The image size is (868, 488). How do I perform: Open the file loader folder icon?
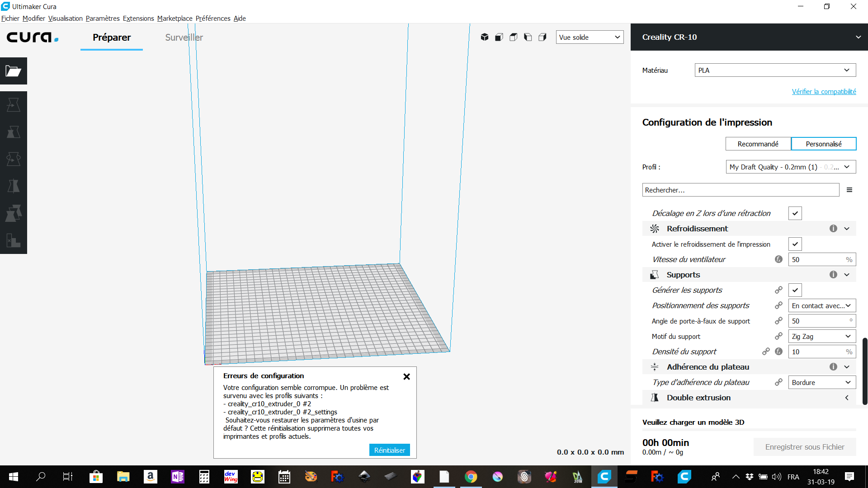coord(14,71)
